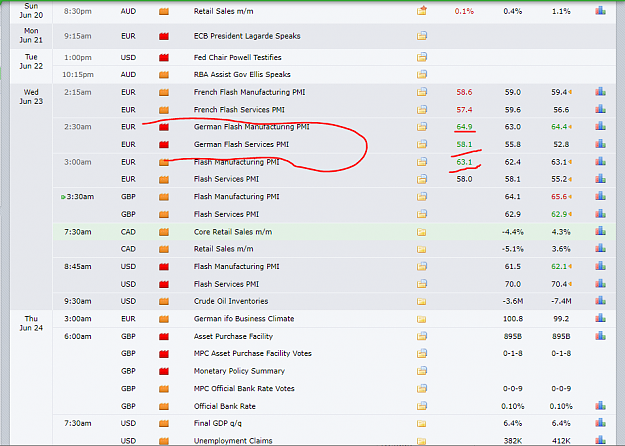This screenshot has height=446, width=625.
Task: Click the 8:45am time cell
Action: click(78, 267)
